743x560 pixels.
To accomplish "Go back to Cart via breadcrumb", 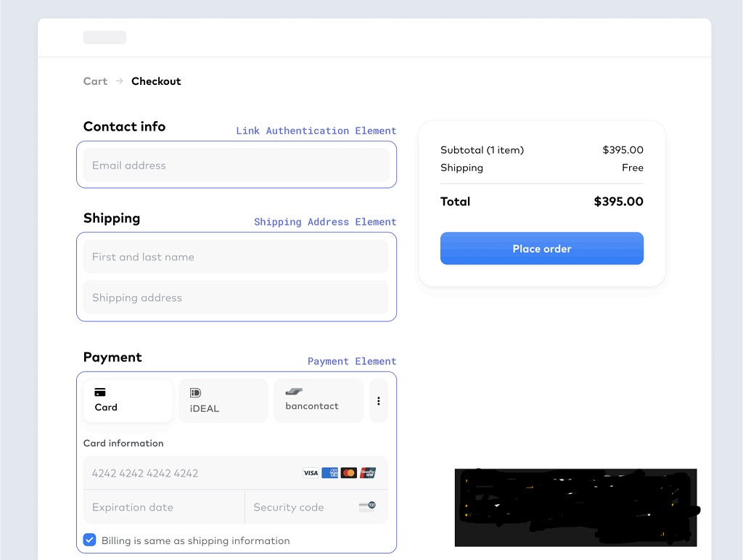I will [x=95, y=81].
